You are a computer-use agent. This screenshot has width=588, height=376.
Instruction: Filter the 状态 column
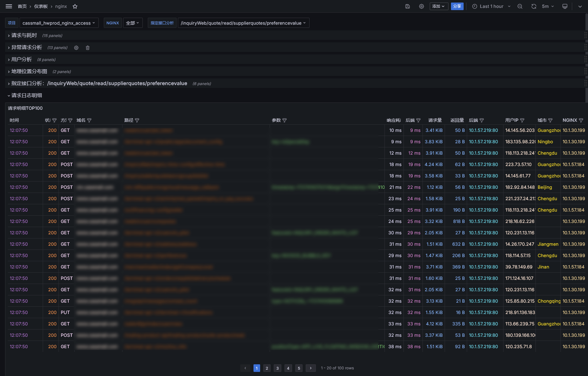(54, 120)
